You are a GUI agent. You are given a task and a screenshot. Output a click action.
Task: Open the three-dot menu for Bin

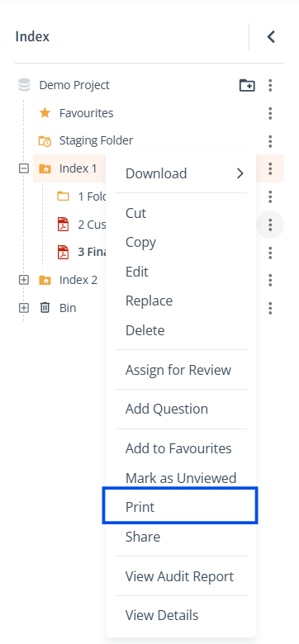click(x=270, y=308)
